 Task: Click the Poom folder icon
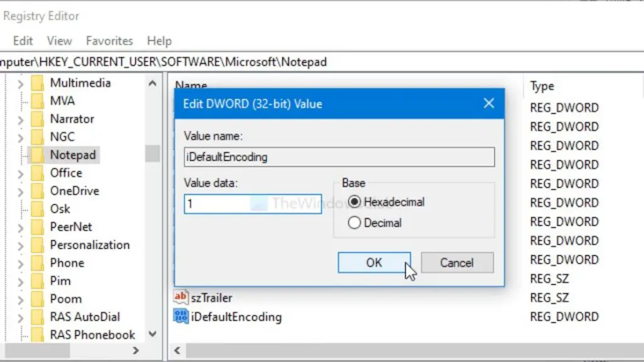pyautogui.click(x=37, y=299)
